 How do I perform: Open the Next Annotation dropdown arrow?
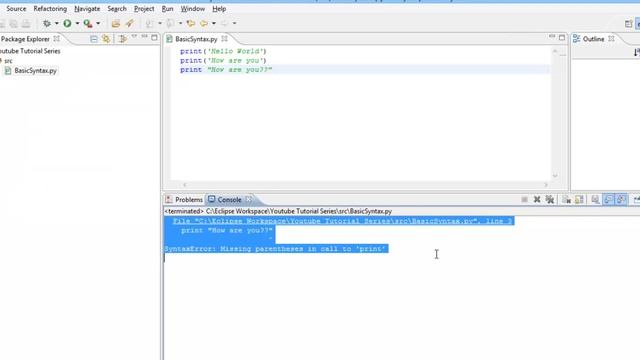pos(160,23)
